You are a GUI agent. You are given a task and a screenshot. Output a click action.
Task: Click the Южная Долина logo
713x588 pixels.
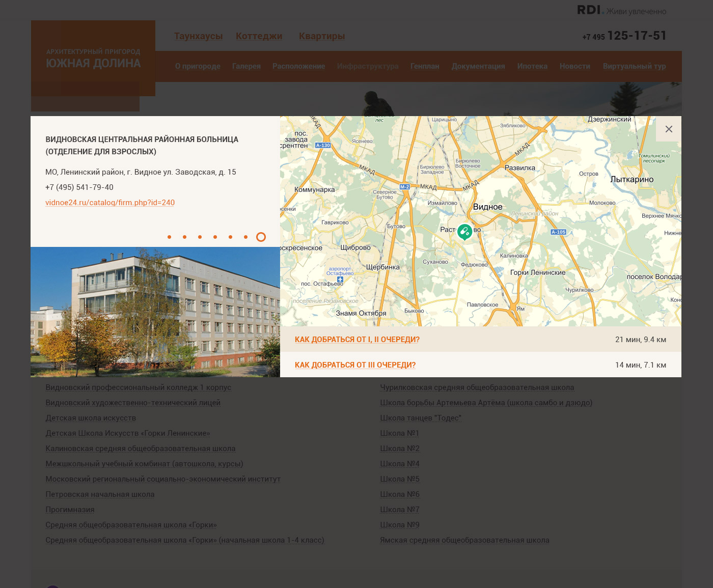[x=93, y=59]
